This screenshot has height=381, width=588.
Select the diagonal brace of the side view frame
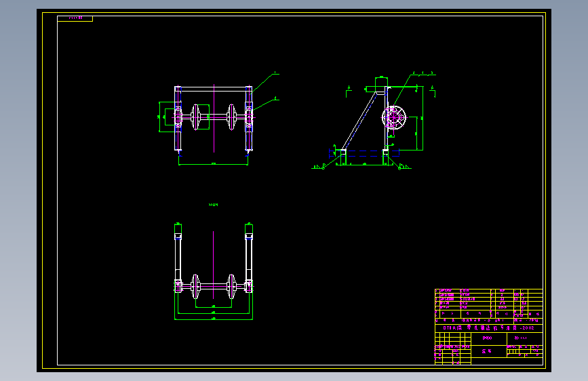[x=359, y=121]
